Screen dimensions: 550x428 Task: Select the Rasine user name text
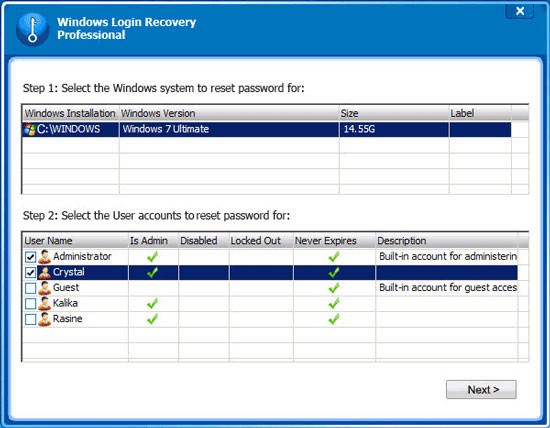coord(68,319)
